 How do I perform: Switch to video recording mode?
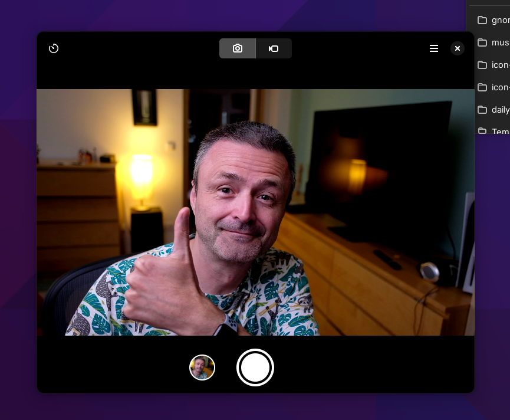point(274,48)
